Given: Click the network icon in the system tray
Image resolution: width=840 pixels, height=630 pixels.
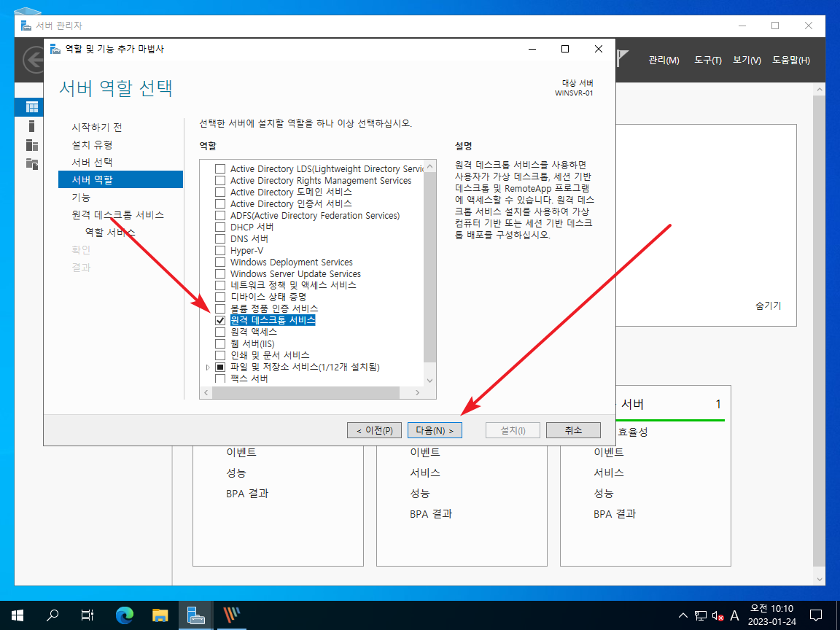Looking at the screenshot, I should click(x=701, y=615).
